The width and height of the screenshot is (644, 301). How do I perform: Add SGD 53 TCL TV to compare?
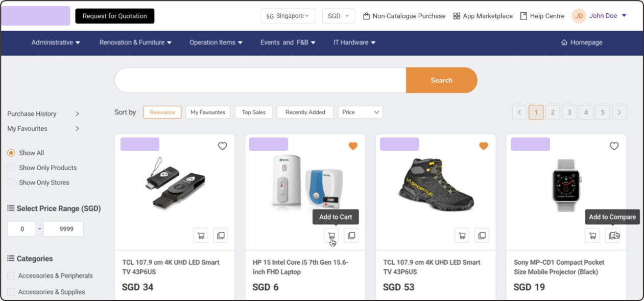pyautogui.click(x=482, y=236)
